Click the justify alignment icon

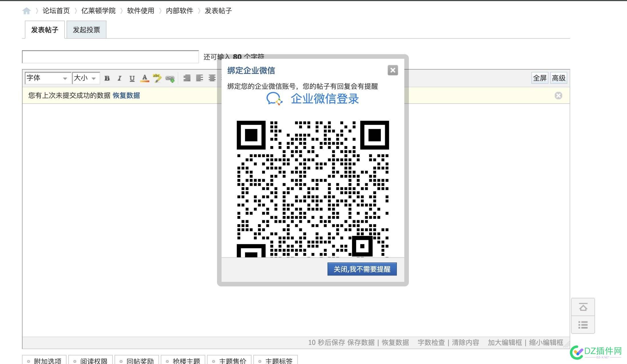(187, 78)
